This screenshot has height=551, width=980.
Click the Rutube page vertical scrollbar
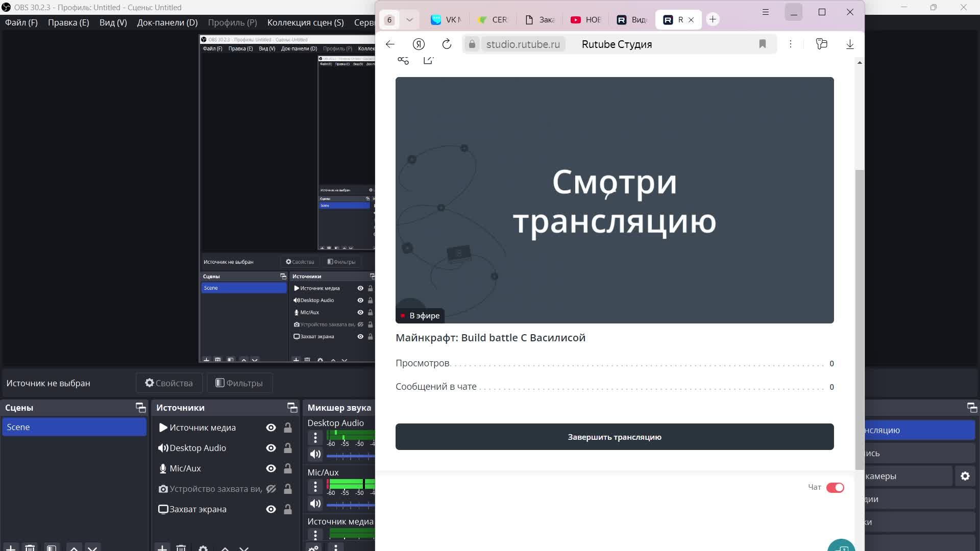pyautogui.click(x=860, y=320)
